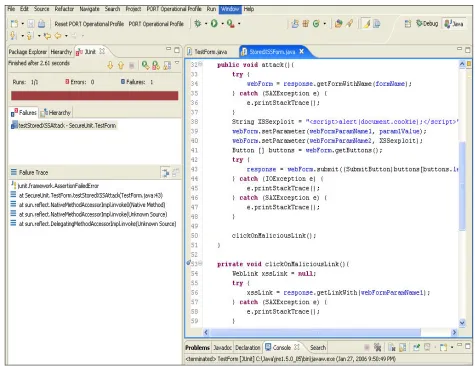
Task: Click the Rerun Last Test icon
Action: click(145, 65)
